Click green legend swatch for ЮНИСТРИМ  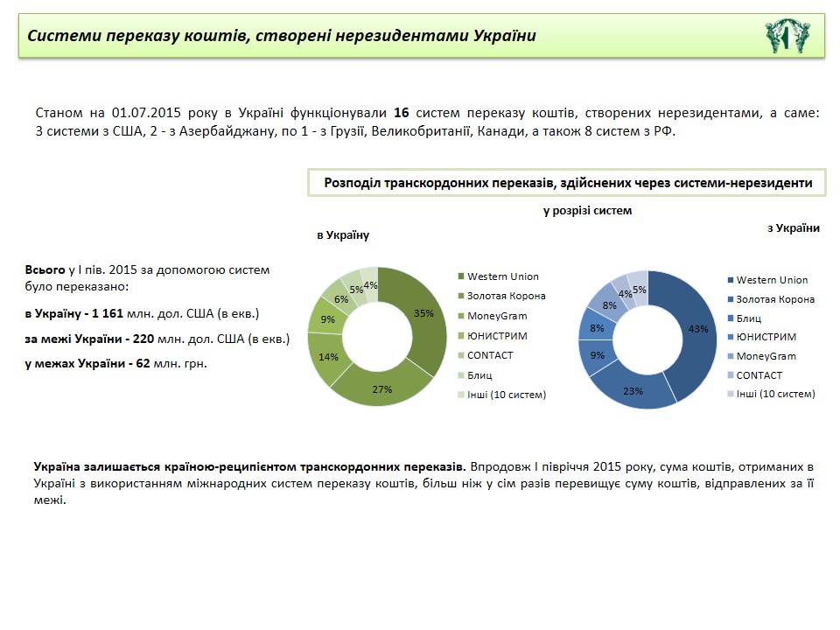coord(461,336)
